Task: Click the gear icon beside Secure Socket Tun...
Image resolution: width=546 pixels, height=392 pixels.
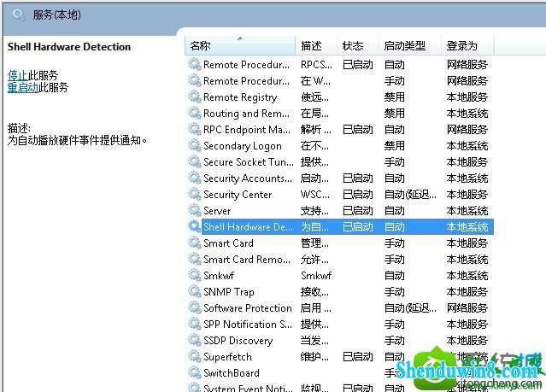Action: (195, 162)
